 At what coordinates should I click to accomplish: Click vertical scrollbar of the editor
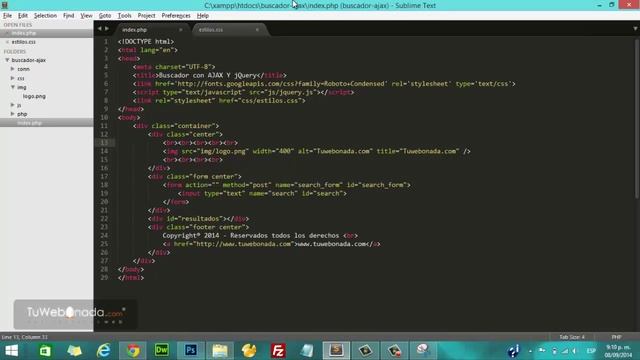coord(637,118)
